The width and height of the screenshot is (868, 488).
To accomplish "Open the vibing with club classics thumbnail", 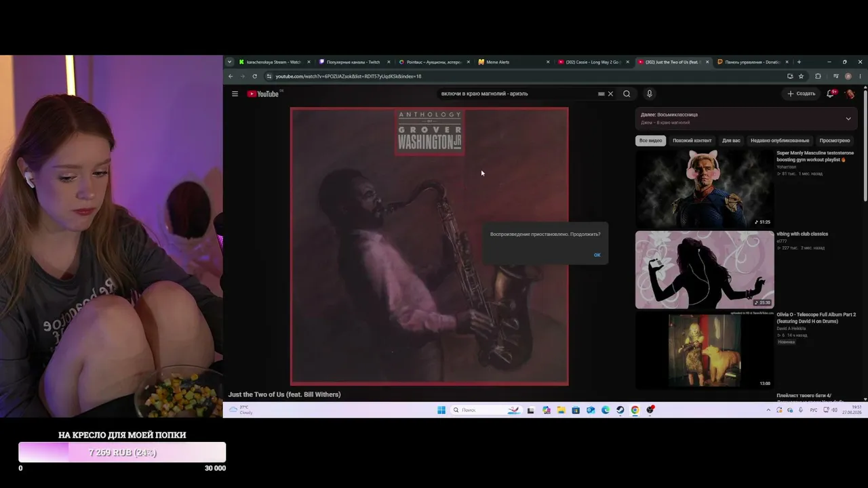I will (705, 270).
